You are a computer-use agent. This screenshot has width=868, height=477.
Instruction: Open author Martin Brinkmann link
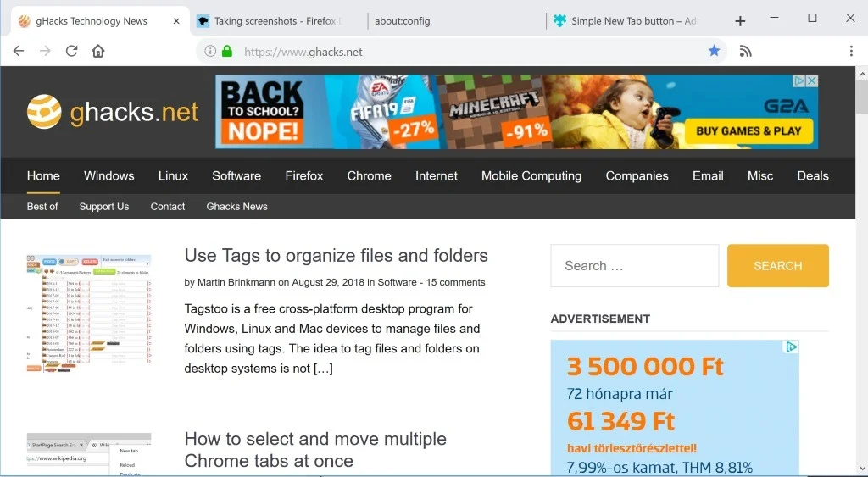(236, 282)
